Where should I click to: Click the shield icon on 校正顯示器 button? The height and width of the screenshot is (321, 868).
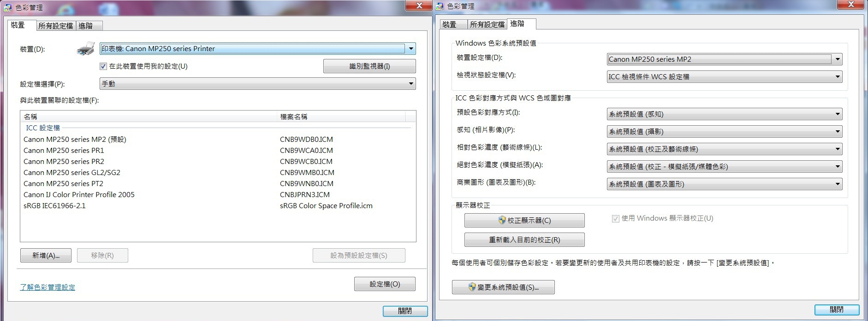[x=502, y=220]
